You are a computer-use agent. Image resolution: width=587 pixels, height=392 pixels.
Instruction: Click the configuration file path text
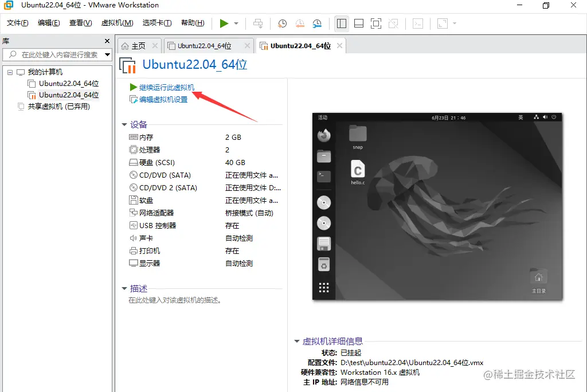coord(412,362)
